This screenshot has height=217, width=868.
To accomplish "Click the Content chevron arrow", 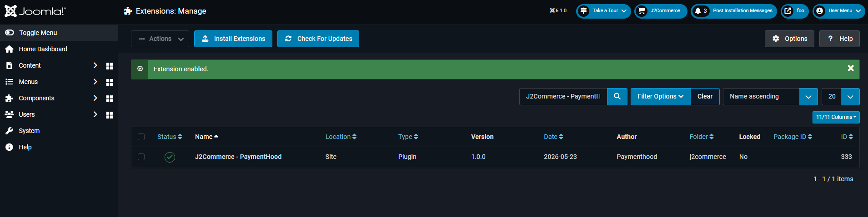I will [x=95, y=65].
